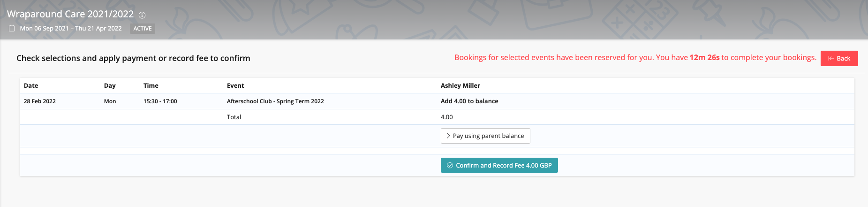The width and height of the screenshot is (868, 207).
Task: Click the Date column header
Action: 31,85
